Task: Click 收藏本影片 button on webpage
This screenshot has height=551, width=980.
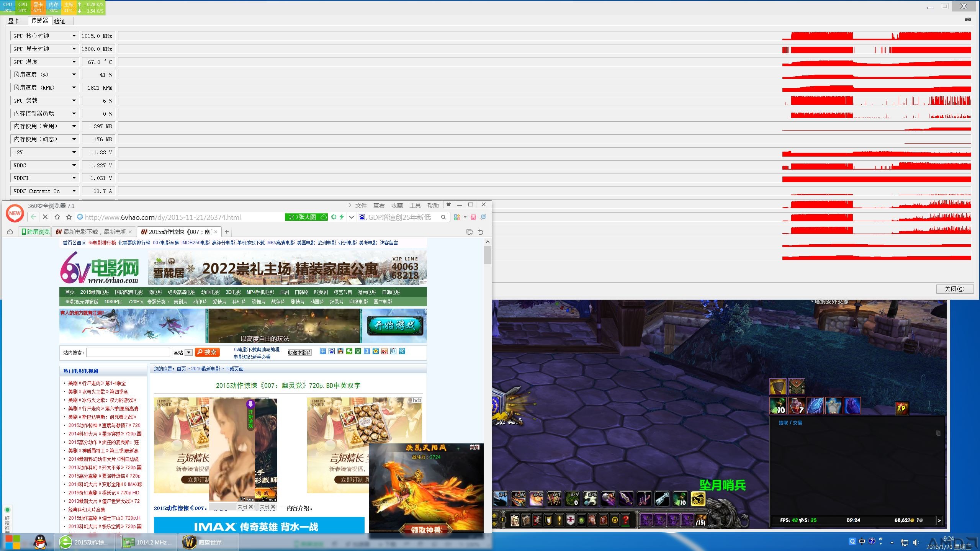Action: click(299, 353)
